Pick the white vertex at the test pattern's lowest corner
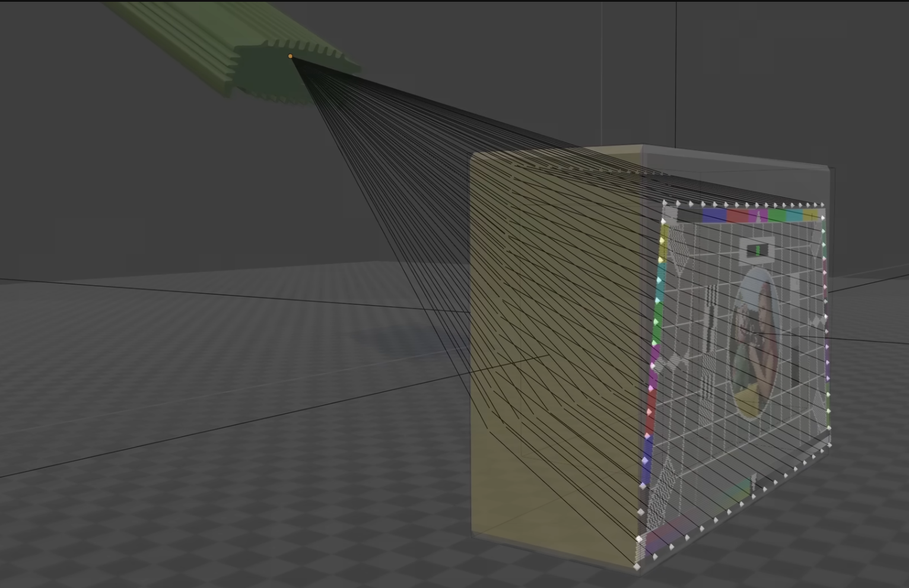This screenshot has height=588, width=909. coord(637,567)
